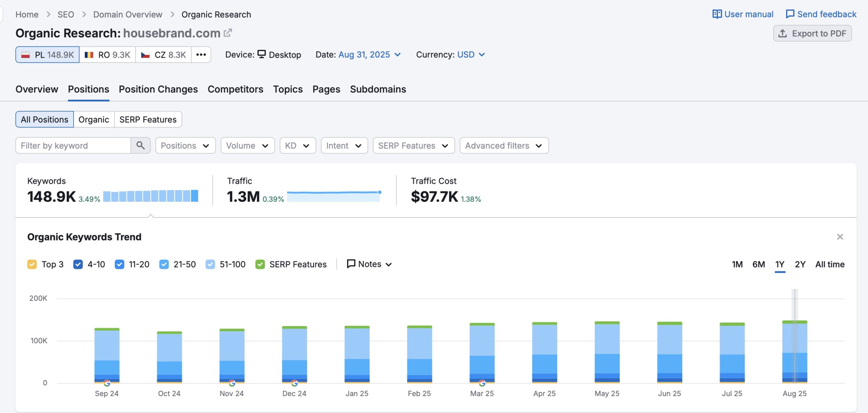
Task: Click the Keywords mini bar chart
Action: tap(151, 196)
